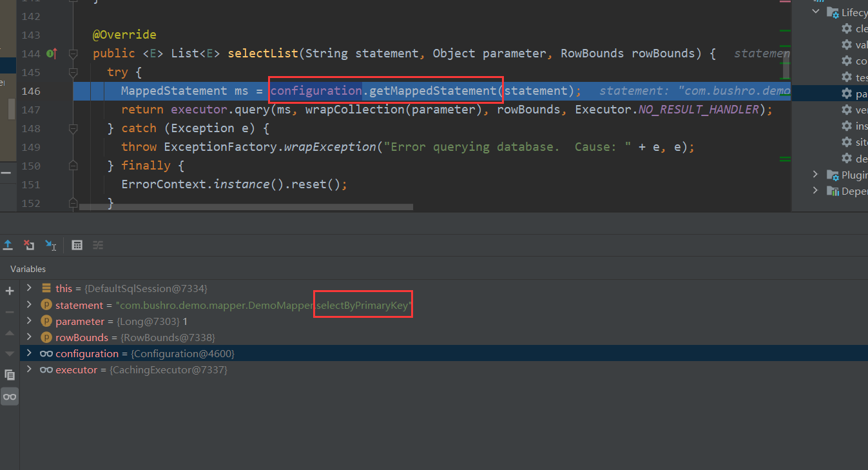Click the '@Override' annotation on line 143
868x470 pixels.
pos(124,35)
